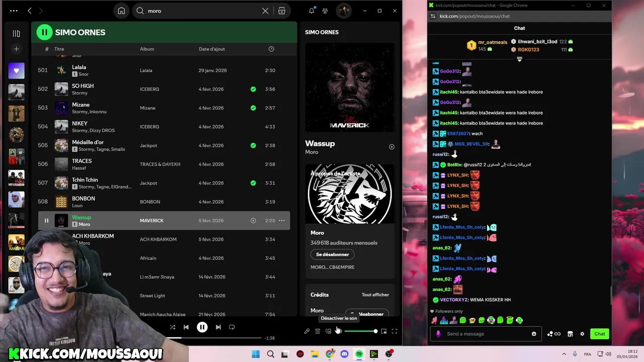Open more options dots on the Wassup row

tap(282, 220)
